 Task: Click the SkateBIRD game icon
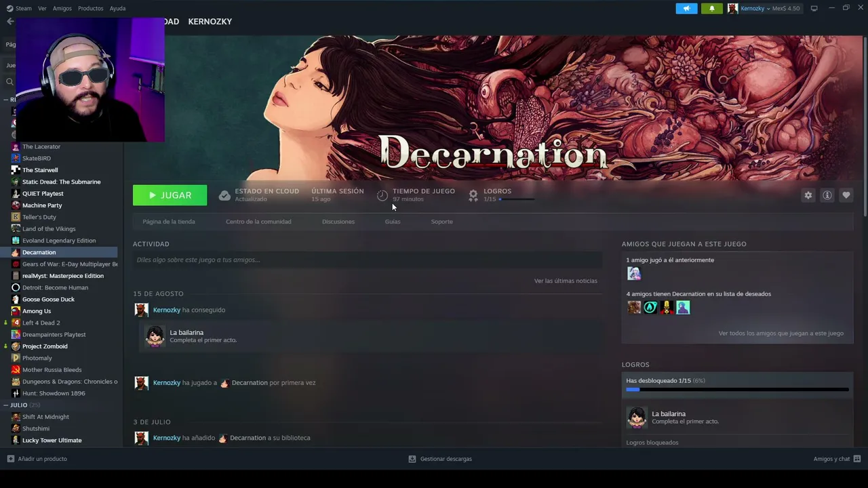point(16,159)
